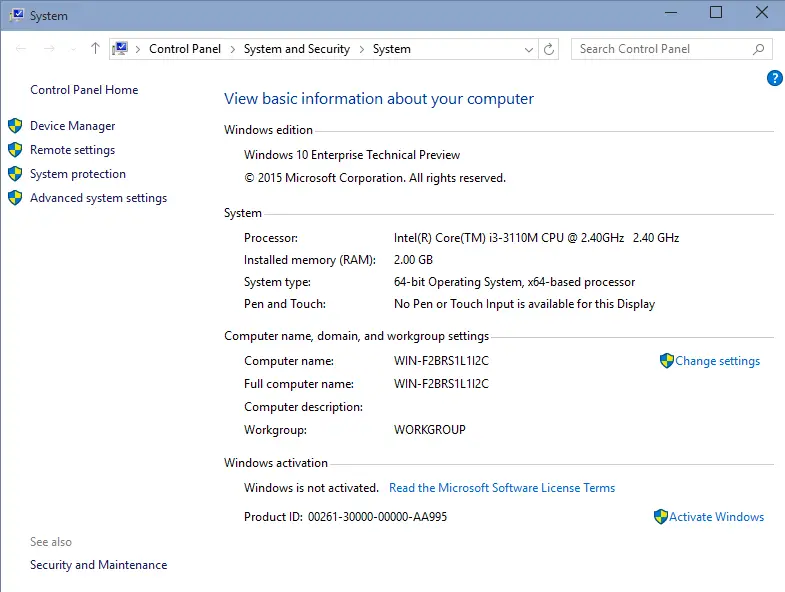785x592 pixels.
Task: Select the System breadcrumb
Action: (391, 49)
